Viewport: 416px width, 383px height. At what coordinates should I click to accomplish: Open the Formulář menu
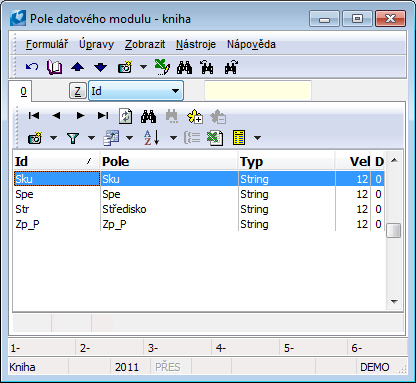click(x=47, y=44)
